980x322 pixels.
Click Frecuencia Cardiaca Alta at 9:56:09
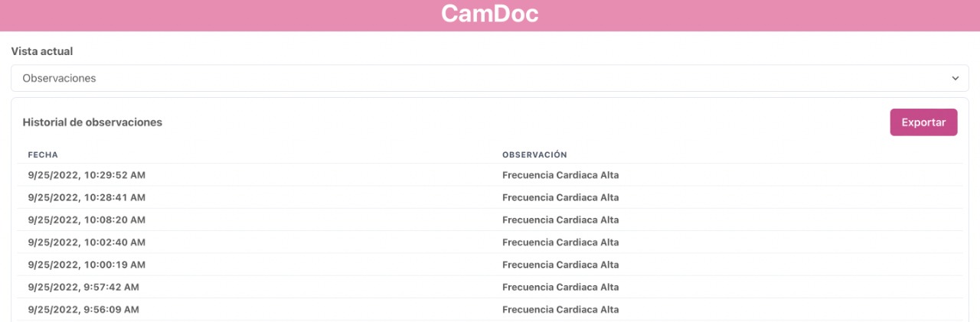point(560,310)
